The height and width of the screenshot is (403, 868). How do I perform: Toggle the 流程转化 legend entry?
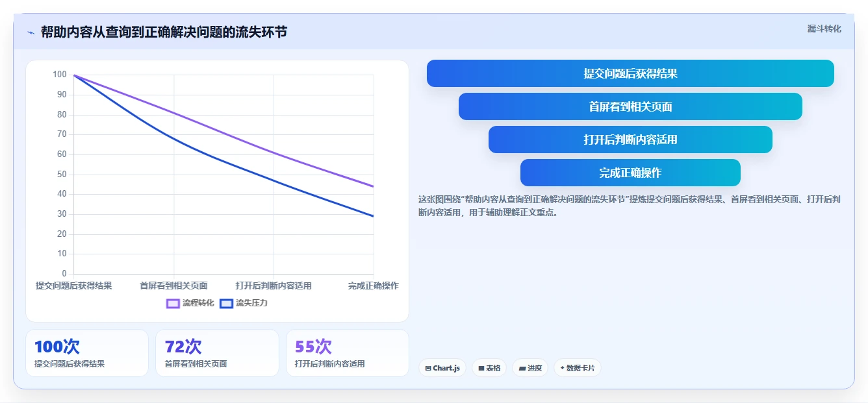(190, 303)
